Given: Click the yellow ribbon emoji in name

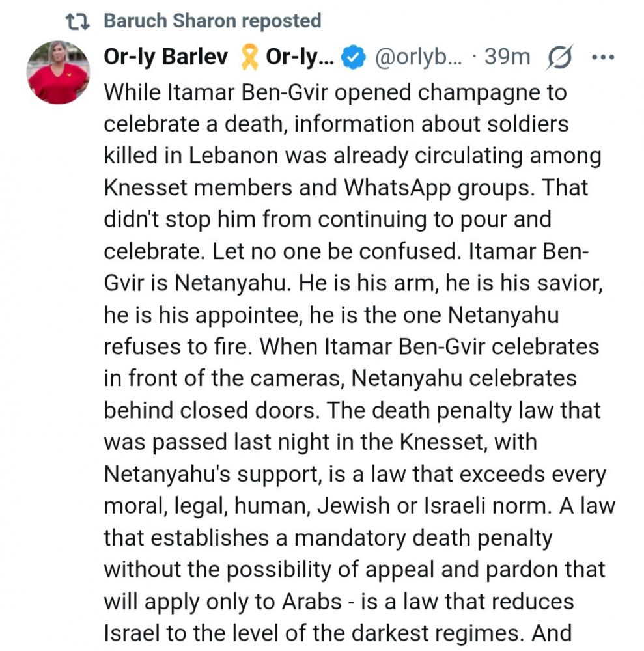Looking at the screenshot, I should click(248, 59).
